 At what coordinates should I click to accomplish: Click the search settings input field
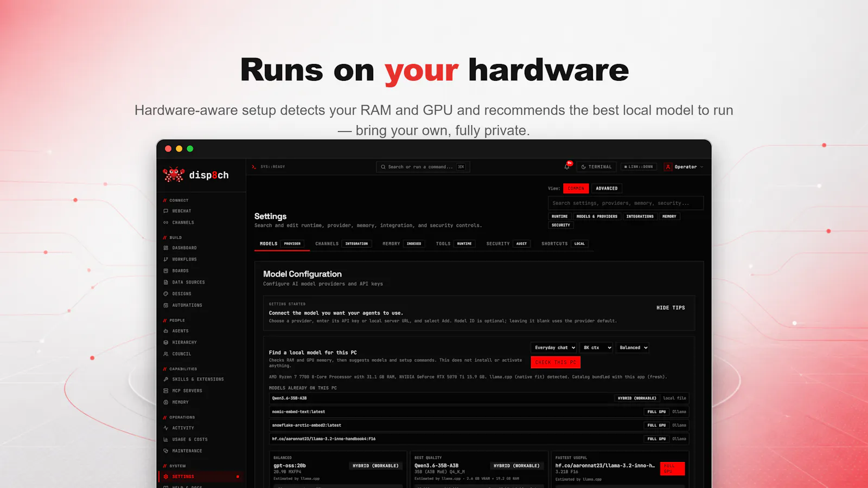coord(626,203)
